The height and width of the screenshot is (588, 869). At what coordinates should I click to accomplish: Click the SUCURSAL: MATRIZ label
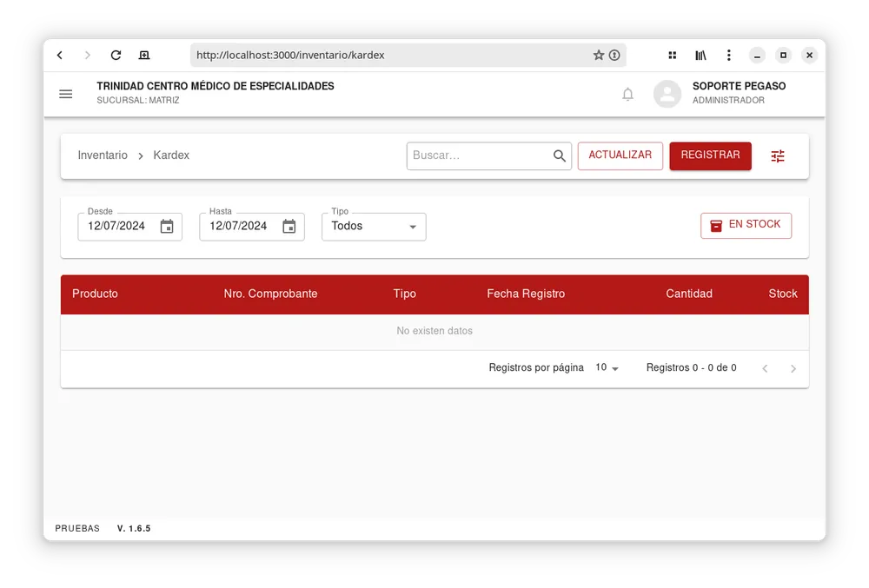coord(138,100)
